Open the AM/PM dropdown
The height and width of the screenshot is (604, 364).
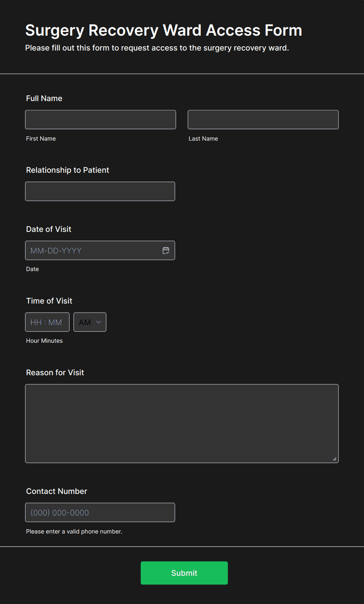[90, 322]
